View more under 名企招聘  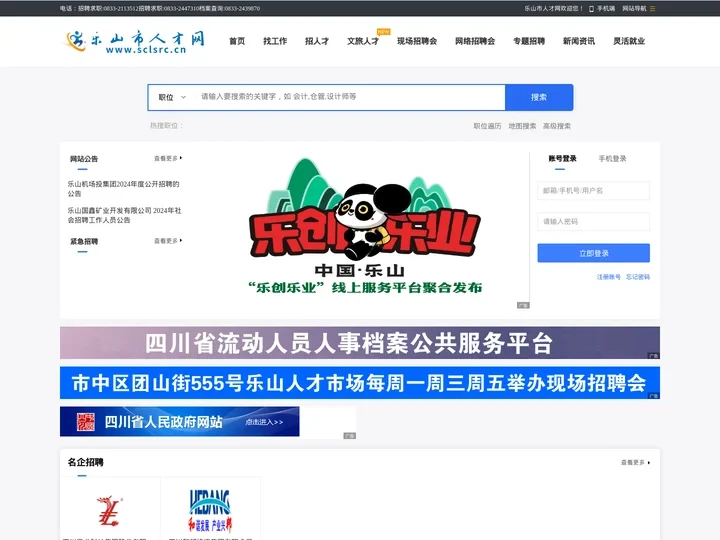point(636,462)
